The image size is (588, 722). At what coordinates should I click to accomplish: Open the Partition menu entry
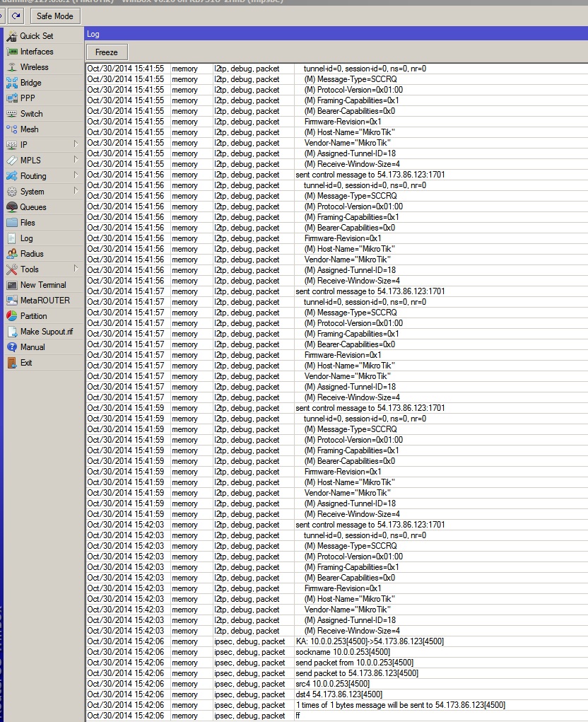(x=44, y=316)
